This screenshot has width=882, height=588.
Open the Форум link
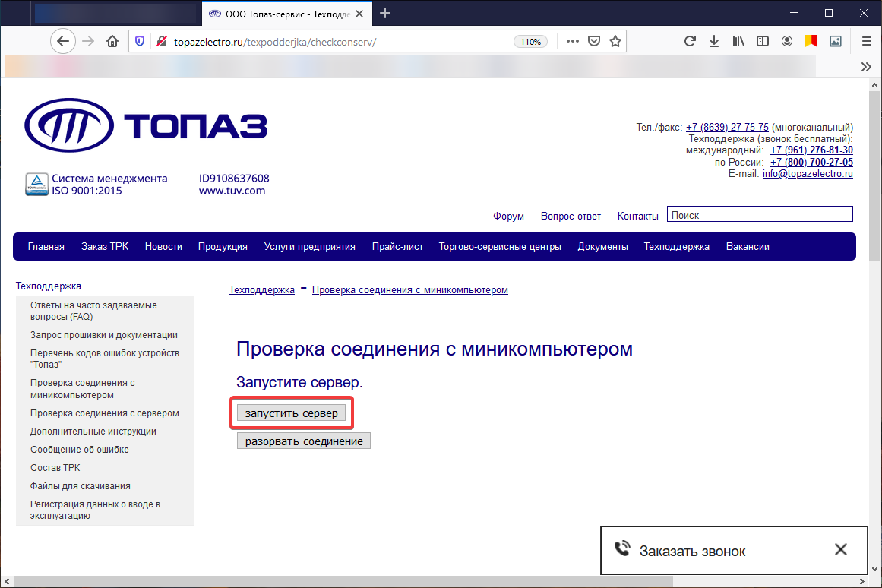[x=508, y=216]
